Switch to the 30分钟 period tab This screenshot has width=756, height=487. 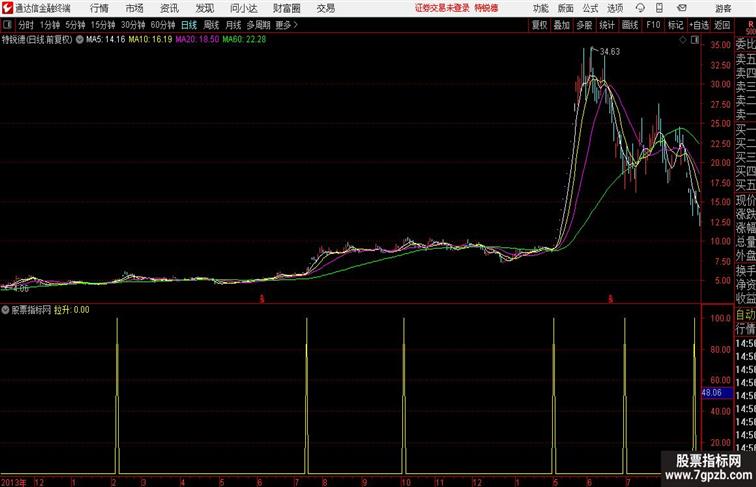(x=133, y=25)
